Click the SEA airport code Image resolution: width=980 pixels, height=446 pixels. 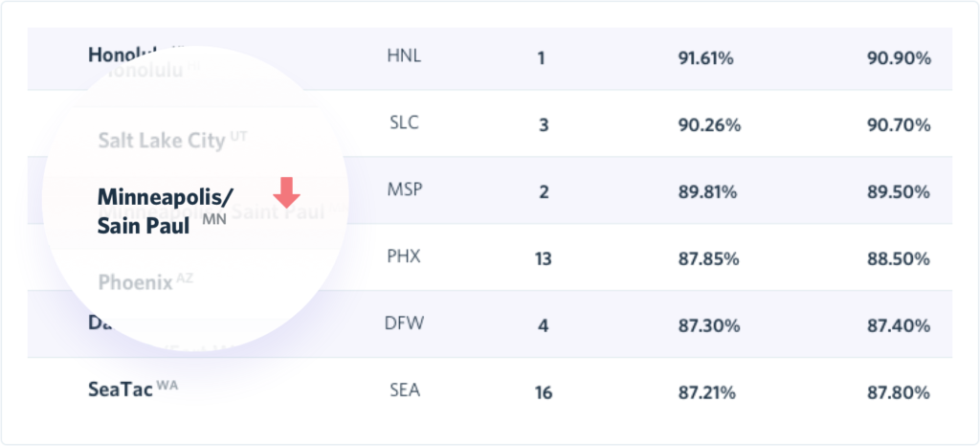click(405, 391)
